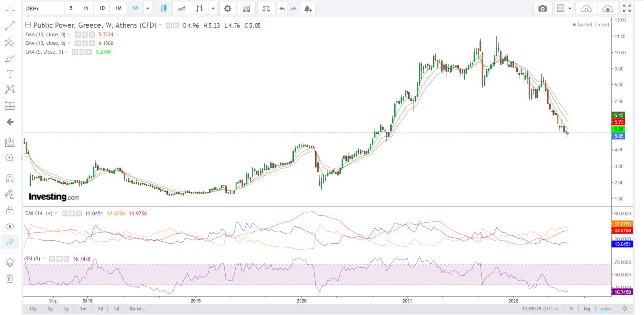Click the compare symbols scales icon
644x315 pixels.
265,8
